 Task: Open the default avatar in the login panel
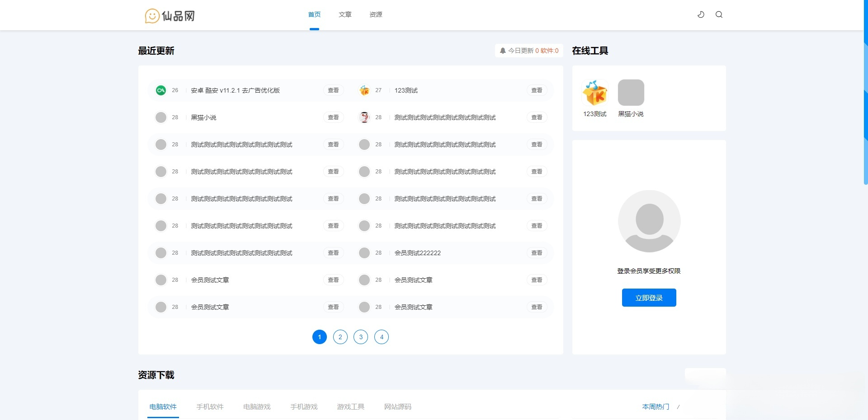pyautogui.click(x=649, y=221)
